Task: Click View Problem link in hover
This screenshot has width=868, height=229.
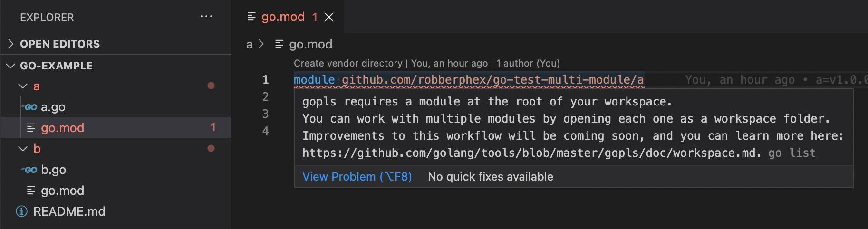Action: [x=357, y=177]
